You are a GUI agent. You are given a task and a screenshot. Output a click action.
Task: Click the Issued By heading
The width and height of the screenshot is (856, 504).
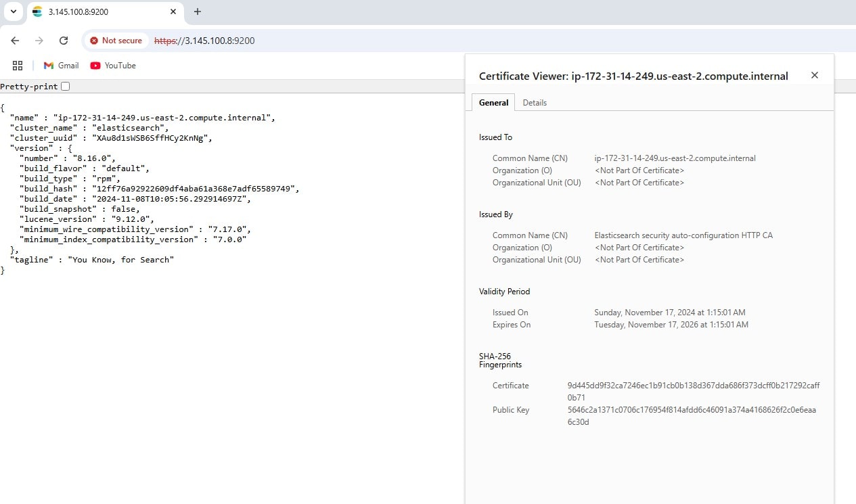(x=496, y=214)
